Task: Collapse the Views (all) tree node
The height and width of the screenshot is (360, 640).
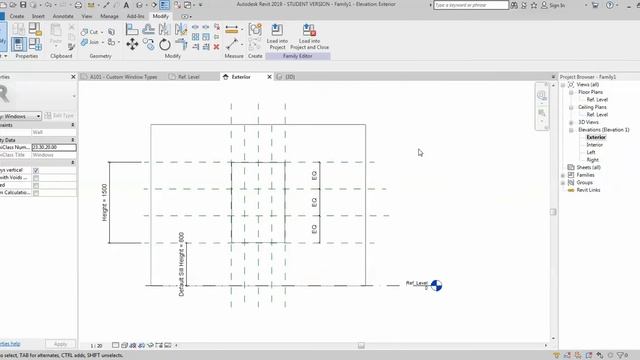Action: click(563, 85)
